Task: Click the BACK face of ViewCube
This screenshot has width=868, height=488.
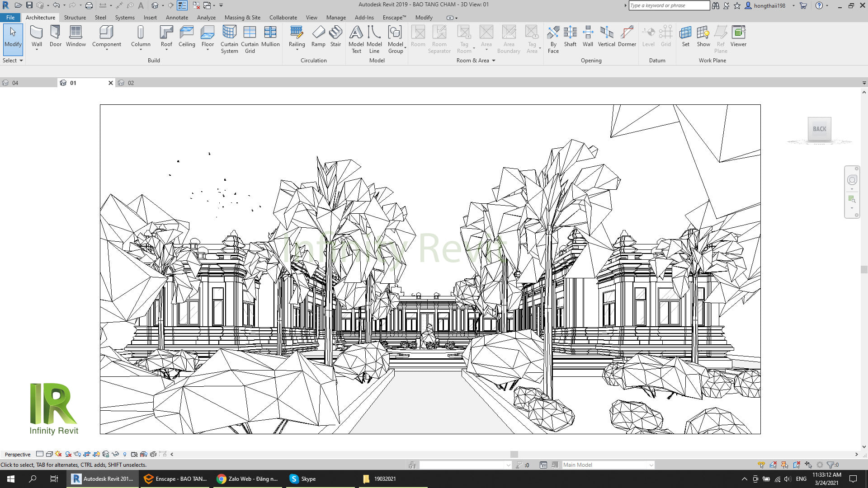Action: (x=819, y=129)
